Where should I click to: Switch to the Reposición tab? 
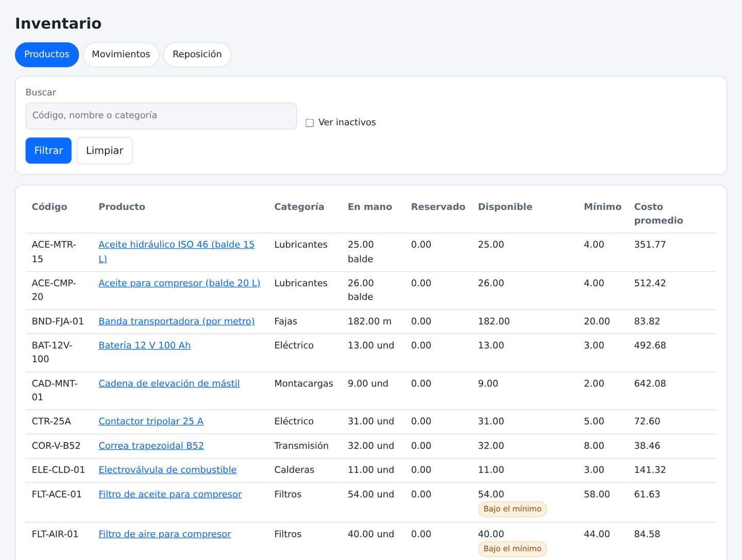197,55
